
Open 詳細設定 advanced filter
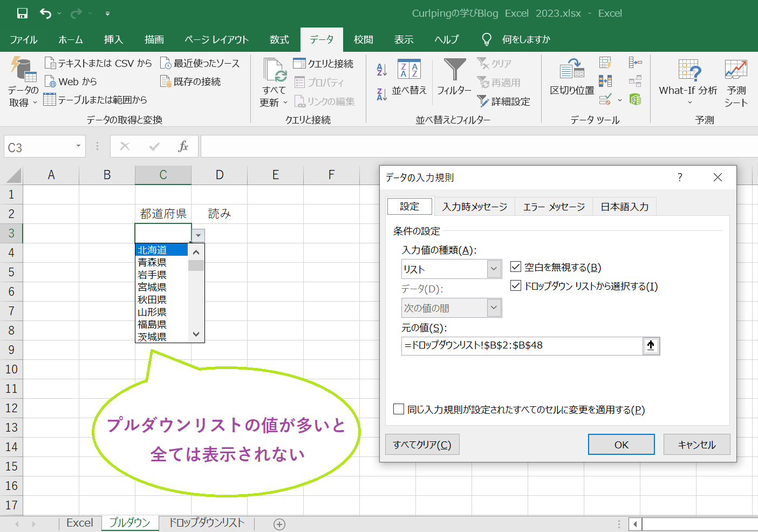coord(504,101)
